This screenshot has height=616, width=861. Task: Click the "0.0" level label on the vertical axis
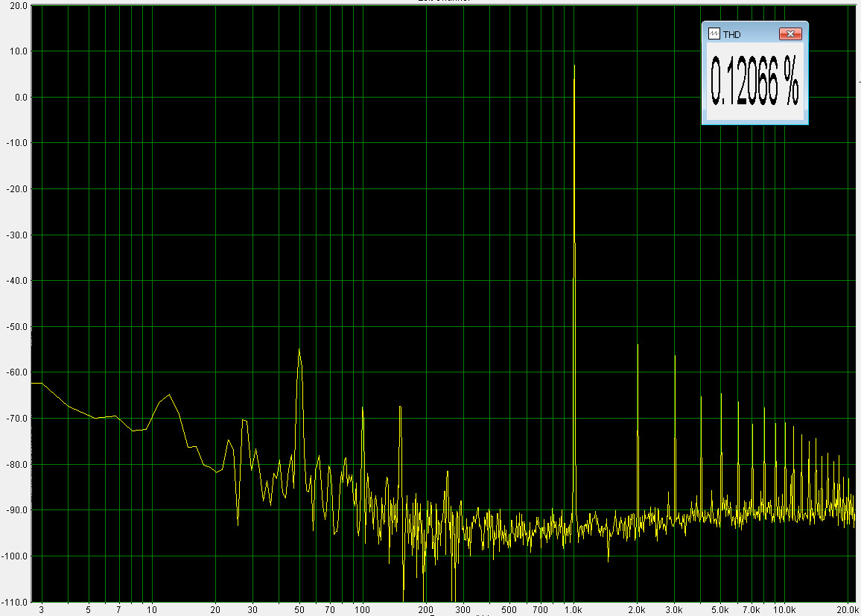coord(20,97)
